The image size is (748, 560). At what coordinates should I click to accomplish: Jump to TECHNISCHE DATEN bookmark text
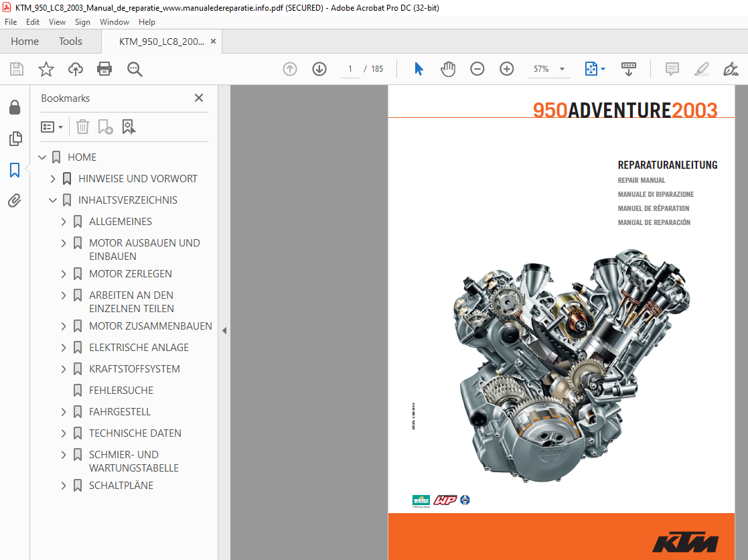click(x=135, y=433)
